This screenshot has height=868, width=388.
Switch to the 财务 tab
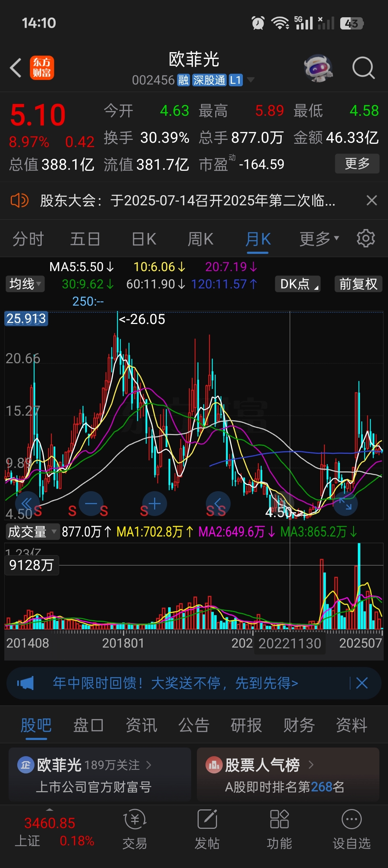[299, 725]
